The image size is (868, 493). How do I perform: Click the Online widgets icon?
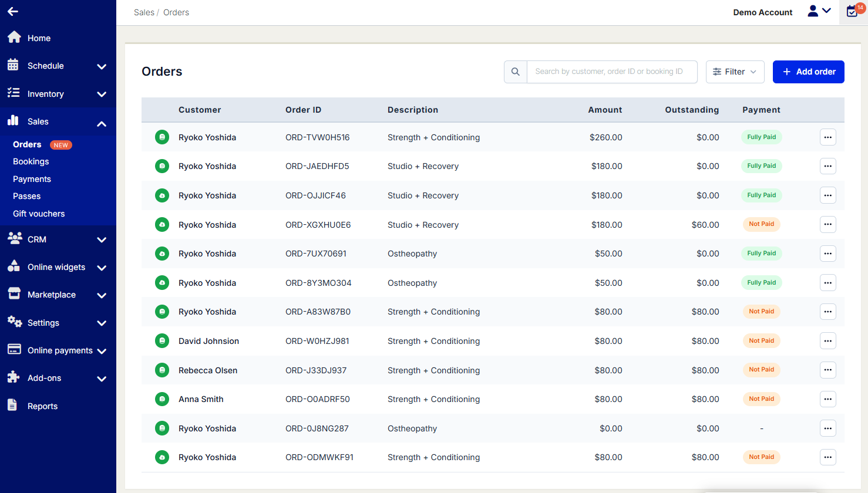14,266
